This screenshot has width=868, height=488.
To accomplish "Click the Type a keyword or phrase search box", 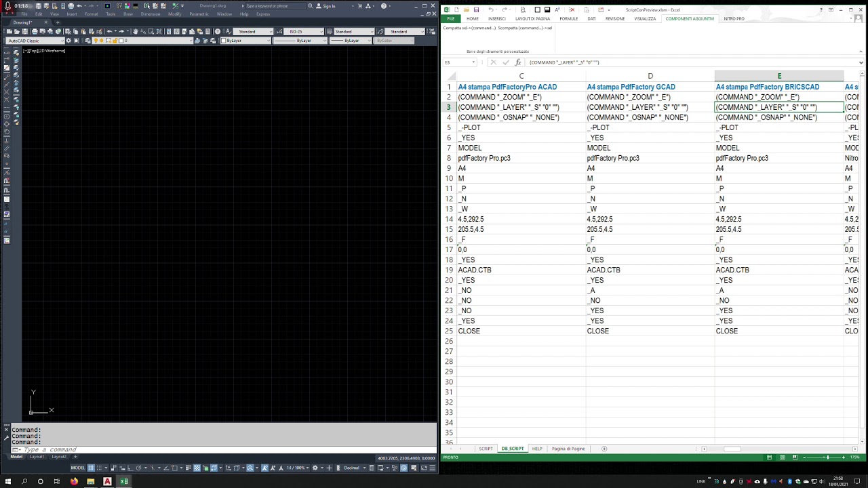I will pos(275,5).
